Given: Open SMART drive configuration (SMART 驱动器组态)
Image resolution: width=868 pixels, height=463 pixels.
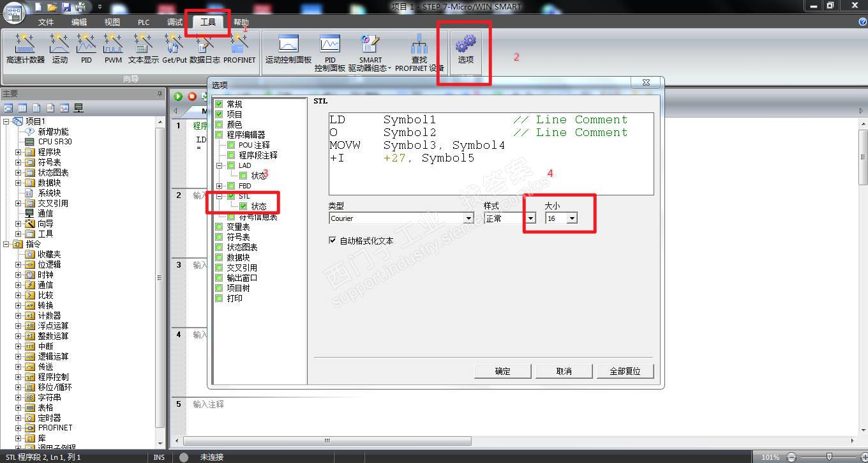Looking at the screenshot, I should coord(370,52).
